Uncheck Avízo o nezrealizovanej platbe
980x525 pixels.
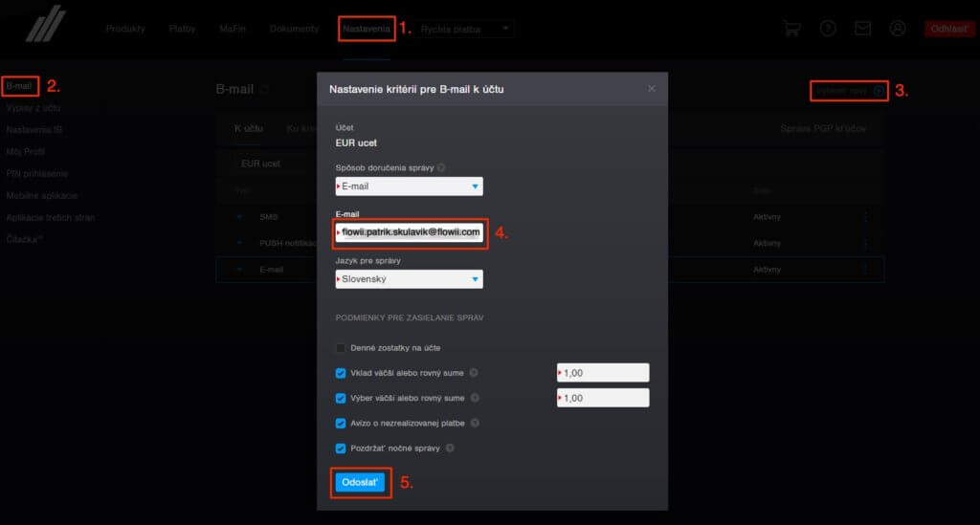tap(341, 423)
